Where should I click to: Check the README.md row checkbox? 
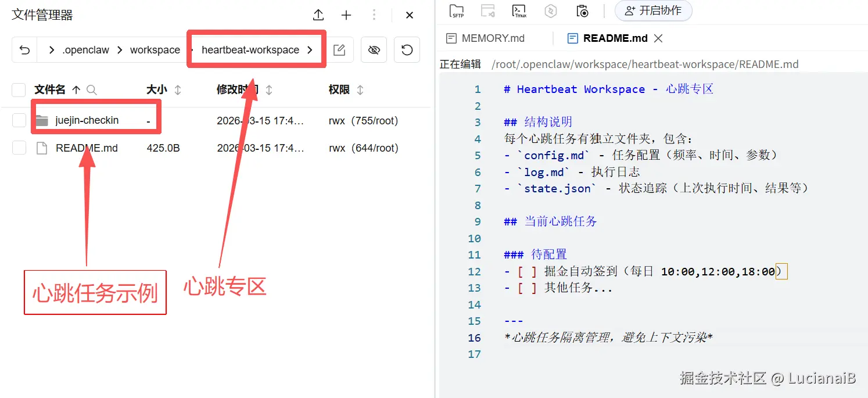[x=19, y=148]
